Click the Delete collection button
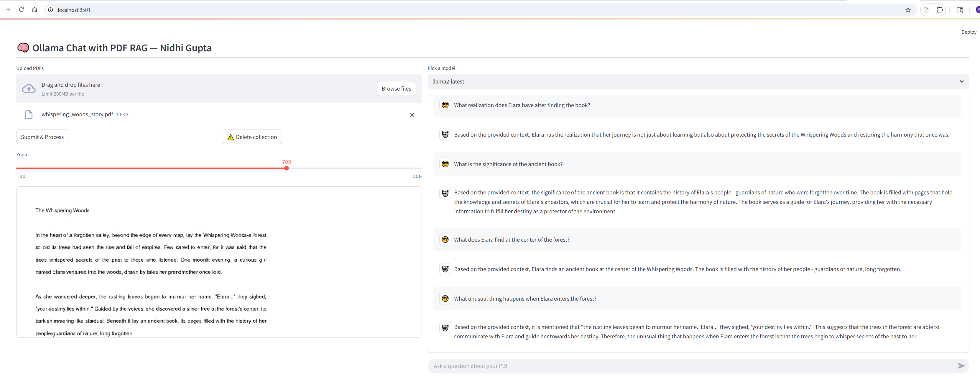The image size is (980, 377). point(251,137)
